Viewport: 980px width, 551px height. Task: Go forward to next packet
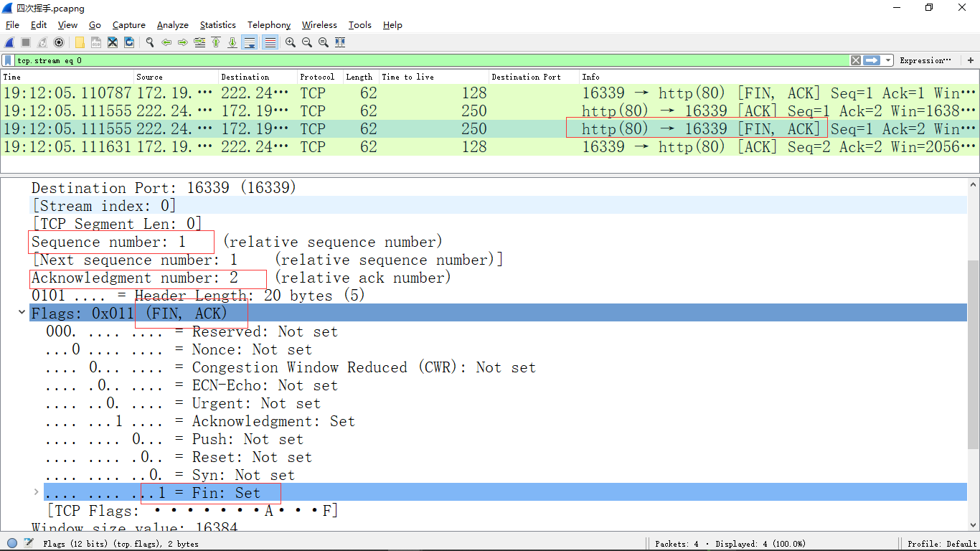tap(183, 42)
